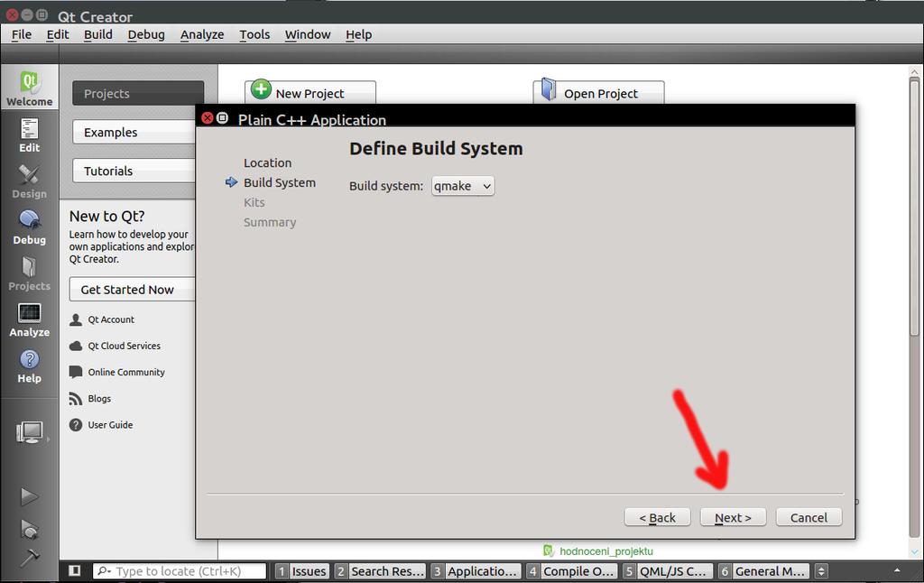Click the Qt Account link text
Viewport: 924px width, 583px height.
[x=111, y=319]
